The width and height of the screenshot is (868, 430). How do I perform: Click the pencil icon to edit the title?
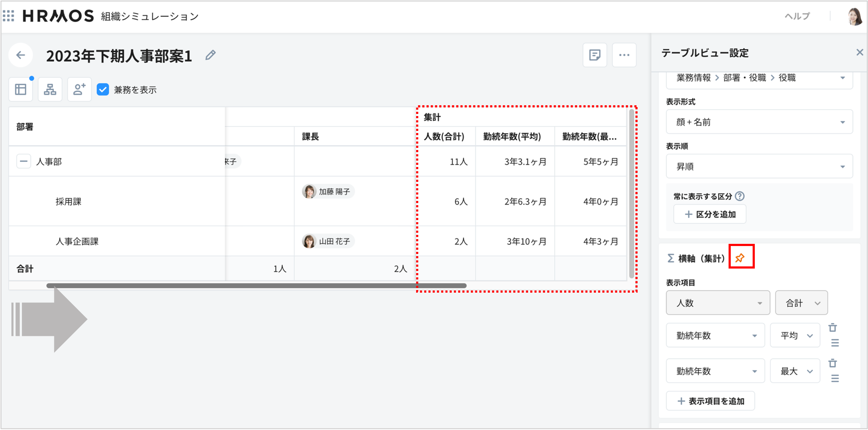pos(211,55)
